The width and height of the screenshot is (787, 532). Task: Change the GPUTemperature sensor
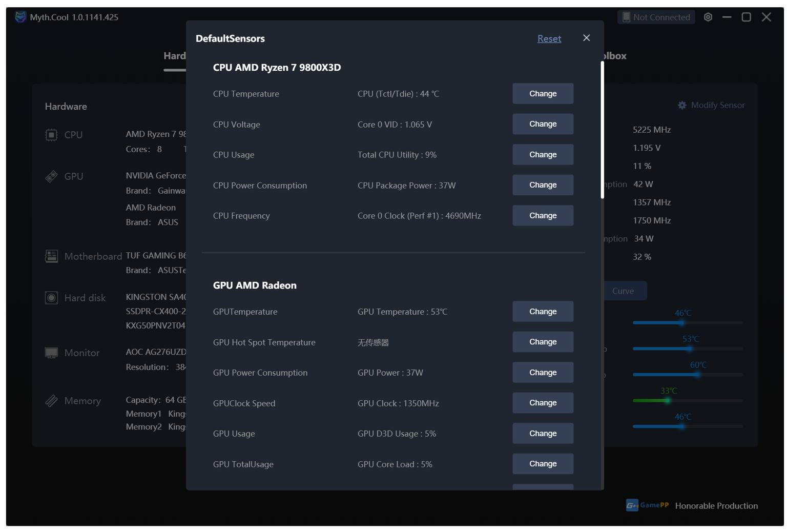tap(543, 312)
